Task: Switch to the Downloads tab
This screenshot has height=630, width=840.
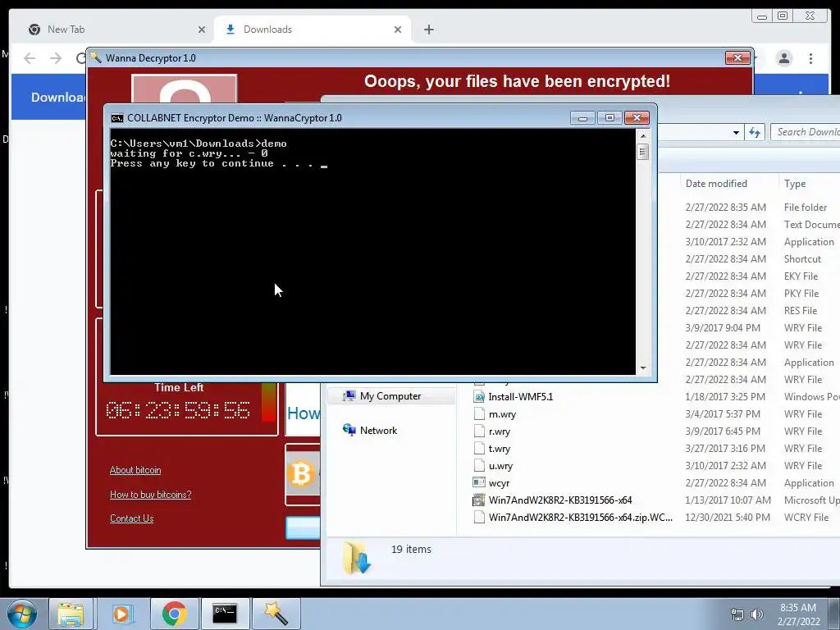Action: pos(313,30)
